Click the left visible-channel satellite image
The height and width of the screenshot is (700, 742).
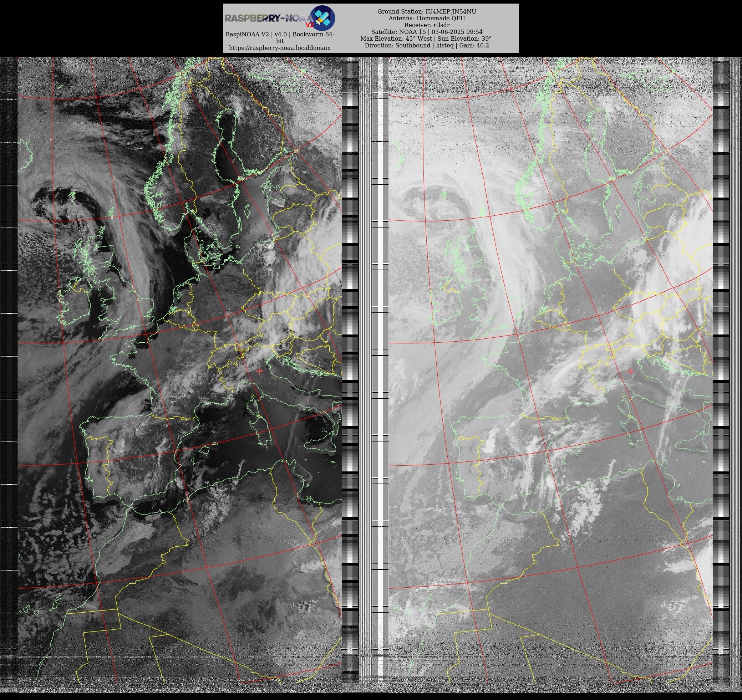pos(179,374)
